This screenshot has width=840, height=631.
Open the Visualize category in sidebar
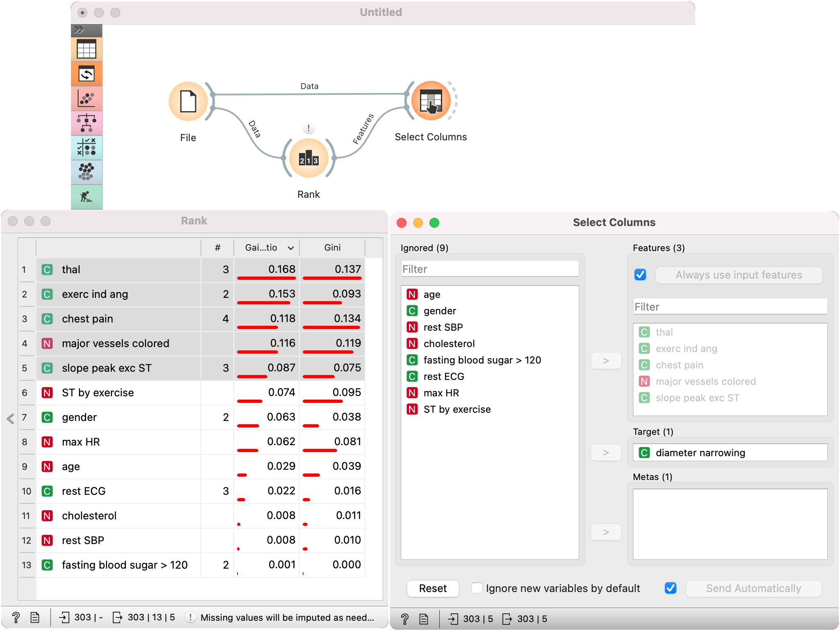[87, 99]
